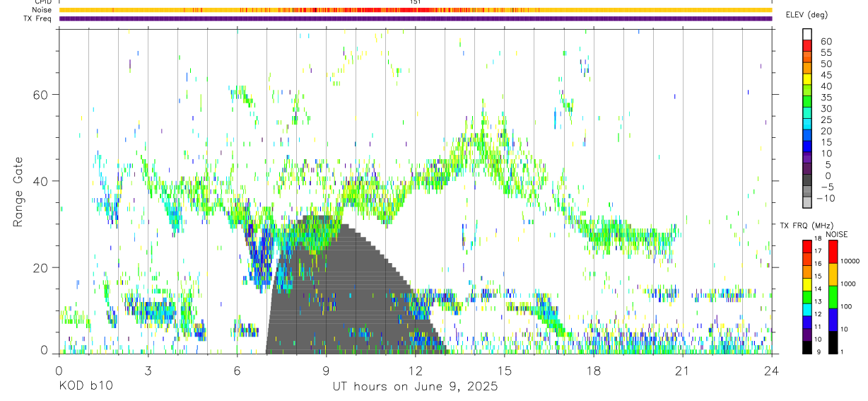Select the orange NOISE swatch below 10000
The image size is (868, 401).
coord(833,274)
